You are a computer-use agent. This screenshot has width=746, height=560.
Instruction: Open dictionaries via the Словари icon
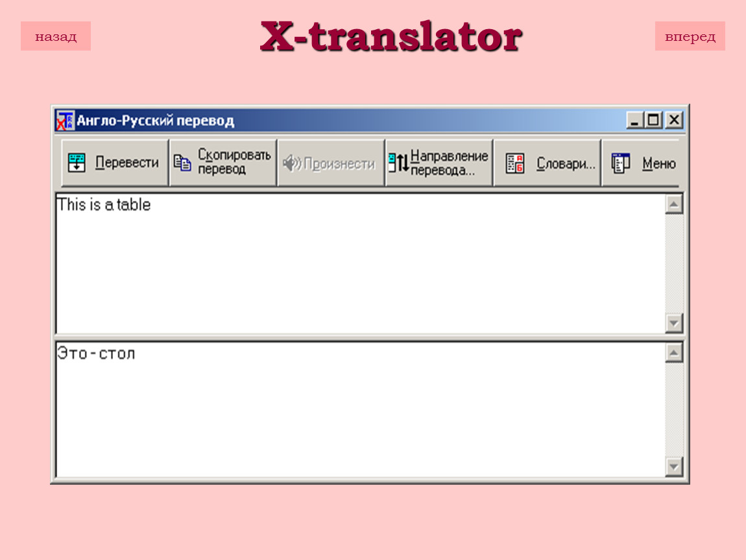click(515, 163)
